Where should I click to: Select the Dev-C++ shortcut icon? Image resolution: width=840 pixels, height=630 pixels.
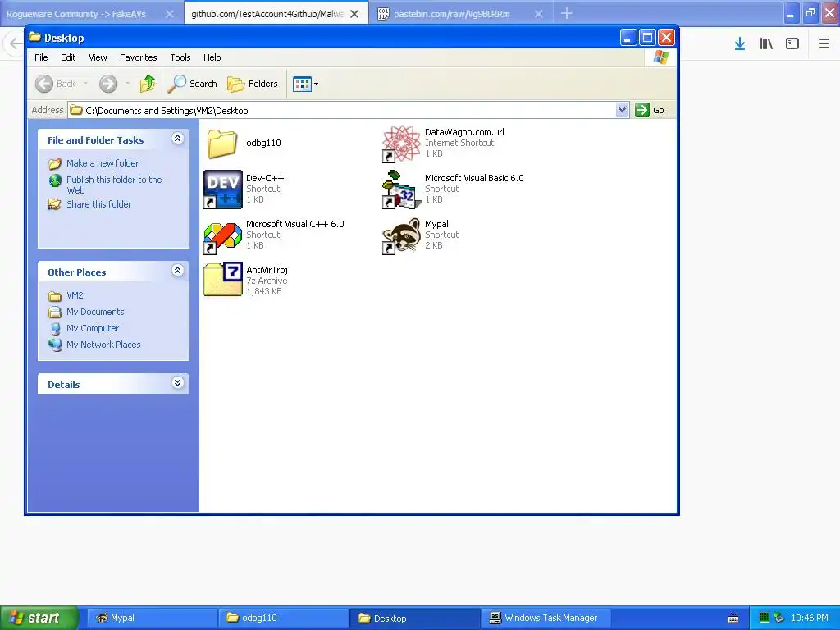pyautogui.click(x=222, y=189)
